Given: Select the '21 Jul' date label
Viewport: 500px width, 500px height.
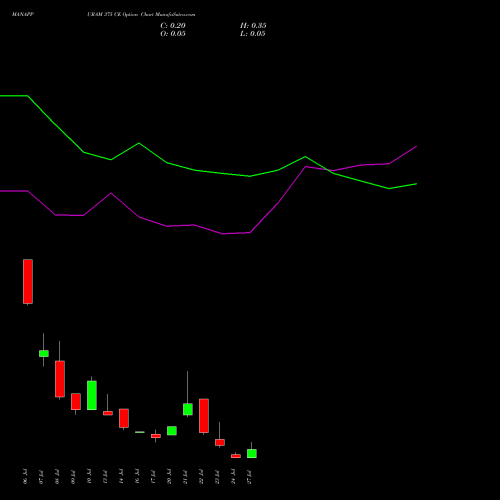Looking at the screenshot, I should tap(185, 476).
